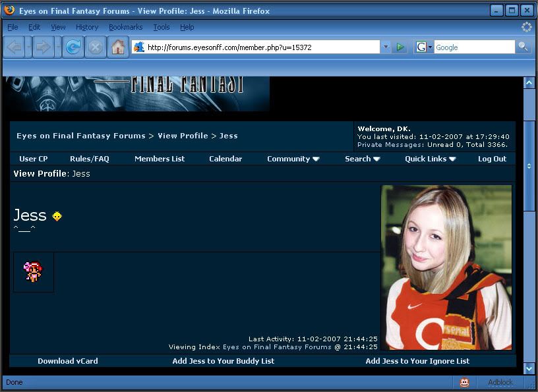Click the Final Fantasy forum banner image

pos(137,94)
